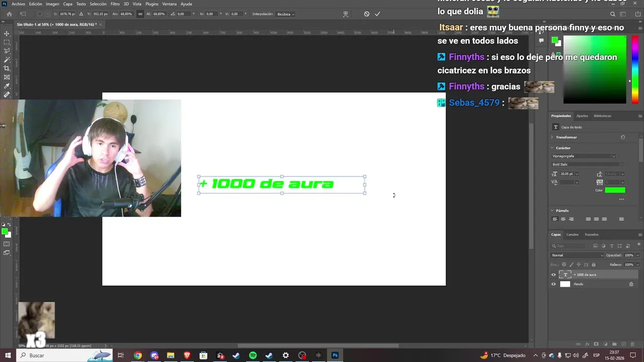Select the Magic Wand tool
The image size is (644, 362).
tap(7, 59)
